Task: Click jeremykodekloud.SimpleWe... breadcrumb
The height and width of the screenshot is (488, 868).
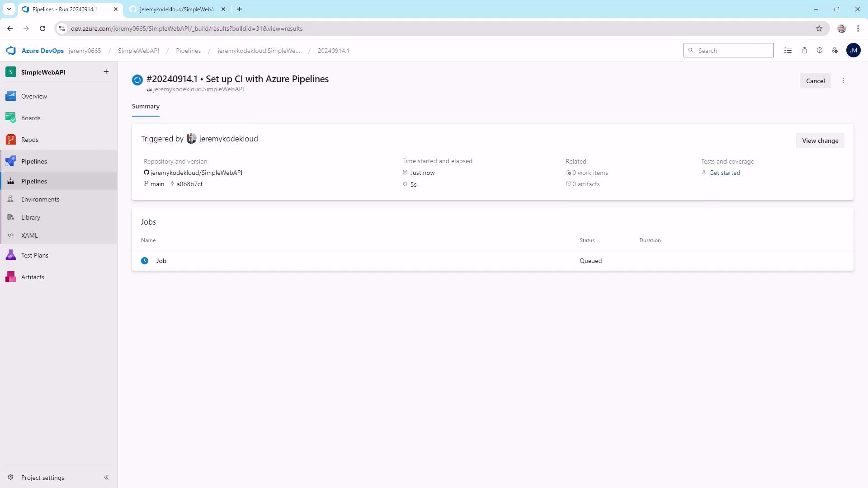Action: (259, 51)
